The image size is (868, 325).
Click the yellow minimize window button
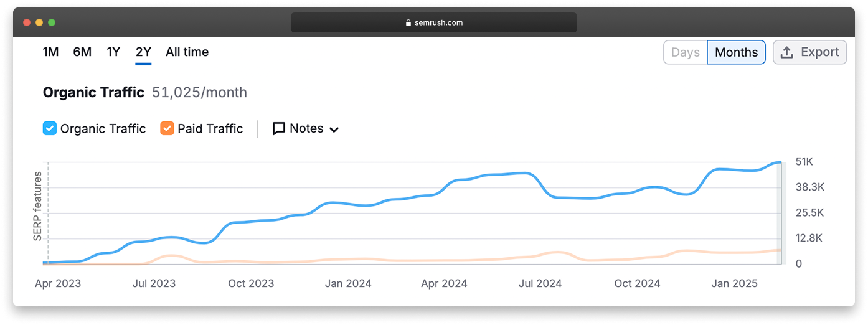(x=39, y=22)
